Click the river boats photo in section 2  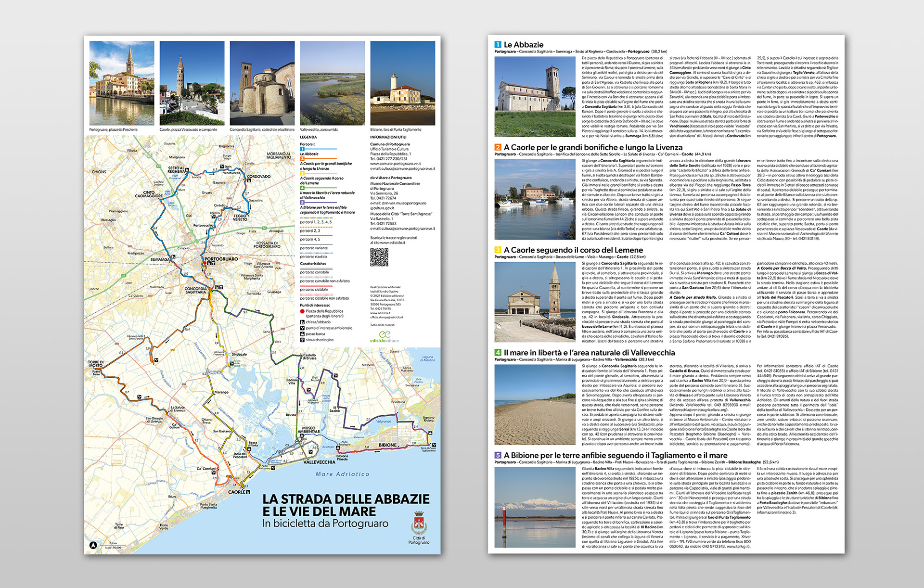(535, 199)
